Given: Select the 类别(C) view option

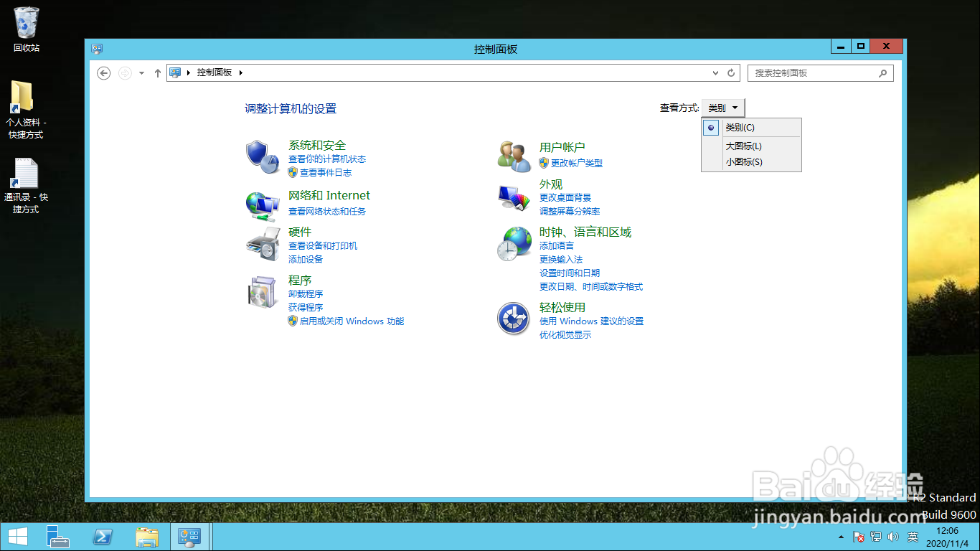Looking at the screenshot, I should click(x=751, y=128).
